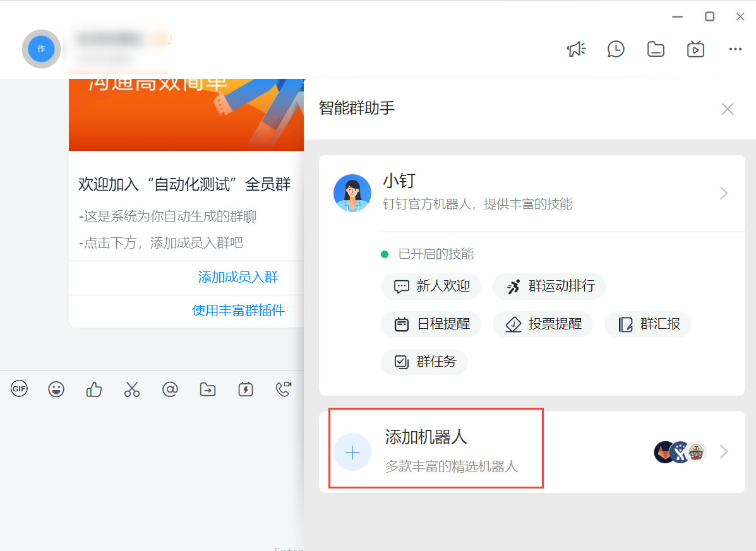Start group live broadcast icon

695,49
